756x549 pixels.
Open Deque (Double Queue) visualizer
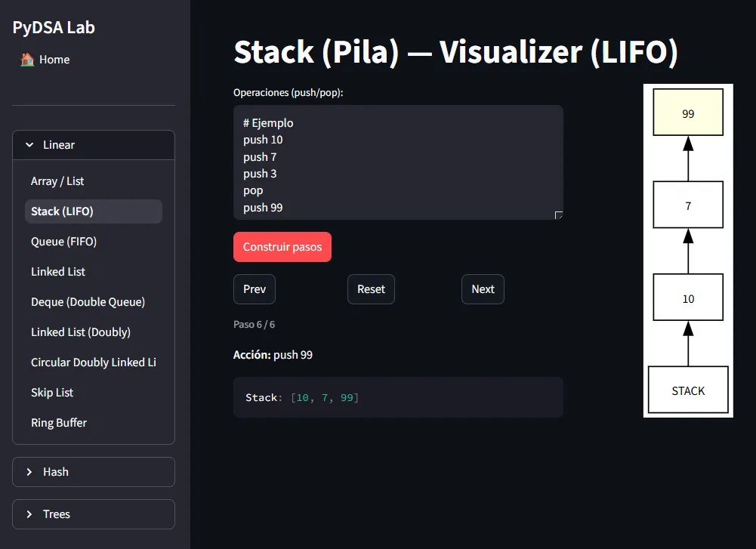[x=88, y=301]
